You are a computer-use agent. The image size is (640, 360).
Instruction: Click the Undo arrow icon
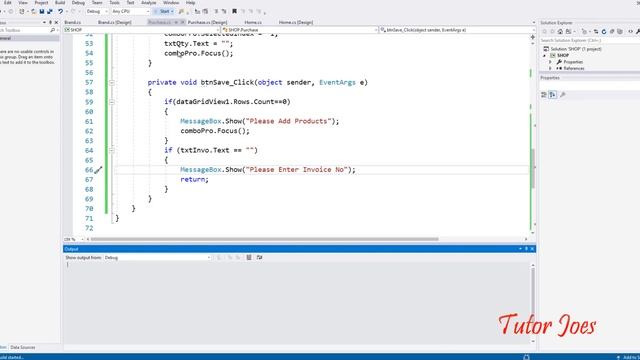[60, 11]
